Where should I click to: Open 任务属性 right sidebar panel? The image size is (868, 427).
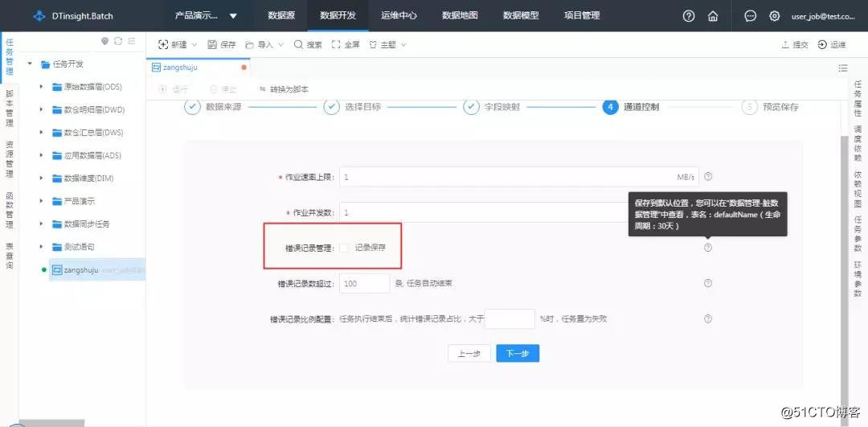click(x=858, y=98)
